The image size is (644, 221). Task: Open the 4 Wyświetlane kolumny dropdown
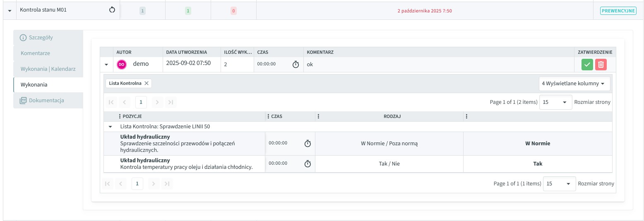tap(574, 84)
